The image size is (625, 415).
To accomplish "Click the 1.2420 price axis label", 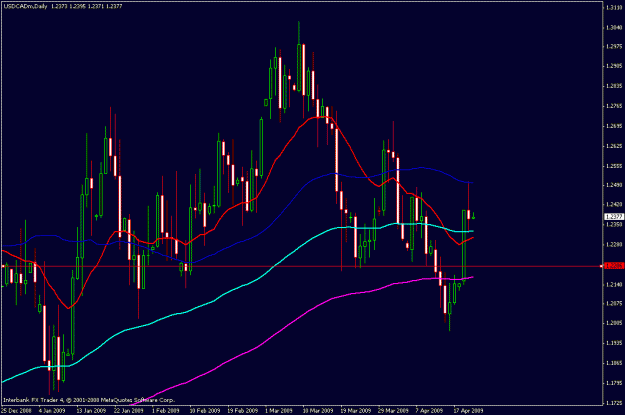I will tap(614, 205).
